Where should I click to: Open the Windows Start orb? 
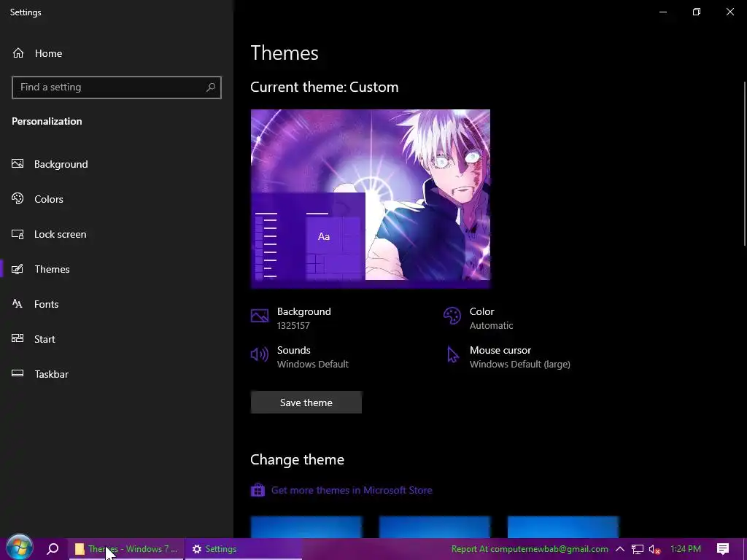(19, 547)
